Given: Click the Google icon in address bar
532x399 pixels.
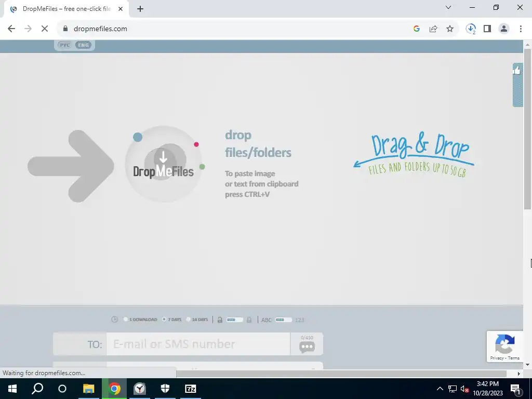Looking at the screenshot, I should click(417, 29).
